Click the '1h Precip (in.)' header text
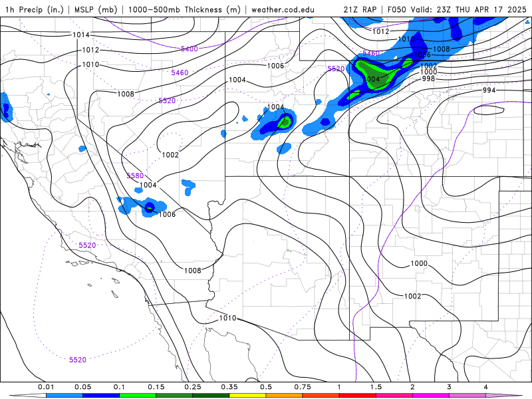Image resolution: width=532 pixels, height=399 pixels. 35,9
